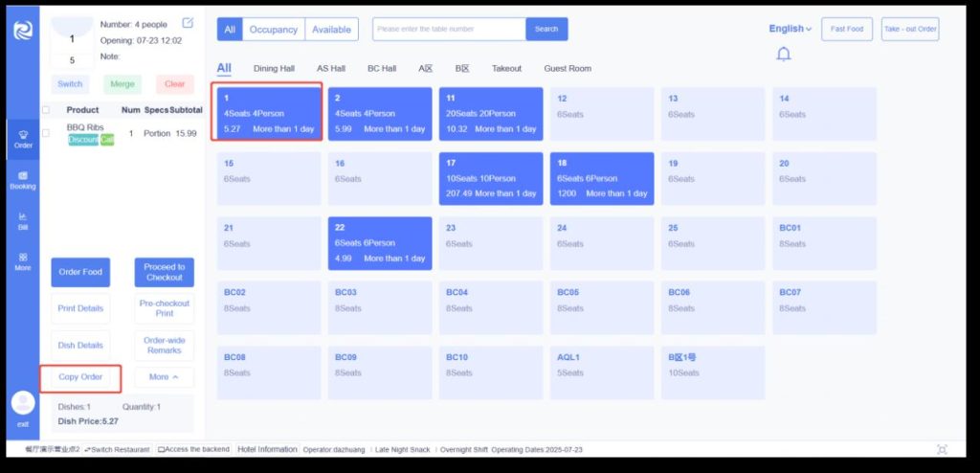Click the fullscreen icon in status bar
The height and width of the screenshot is (473, 980).
point(942,449)
